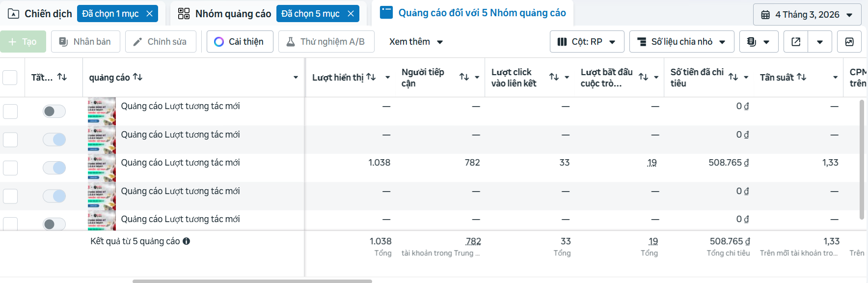This screenshot has height=283, width=868.
Task: Click the calendar icon in date picker
Action: pyautogui.click(x=765, y=15)
